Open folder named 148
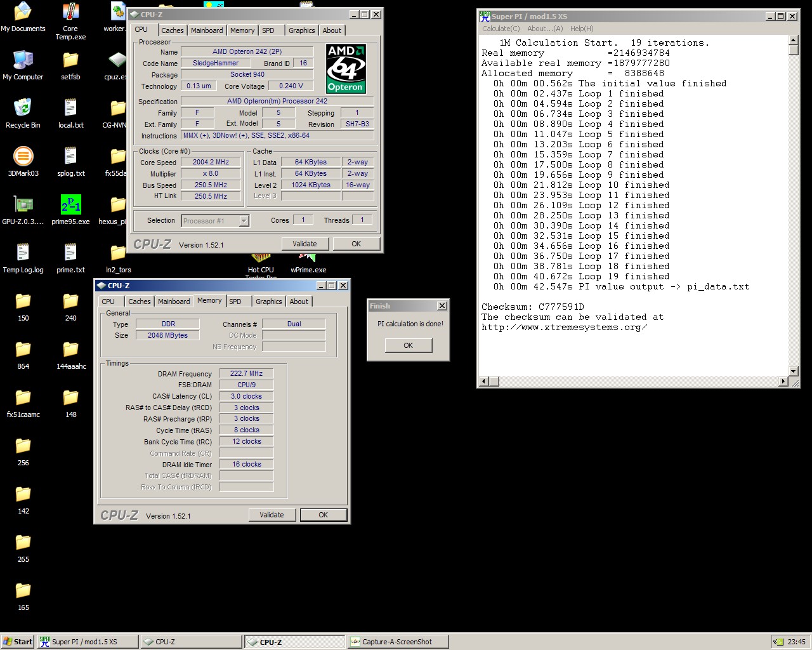The width and height of the screenshot is (812, 650). tap(70, 403)
